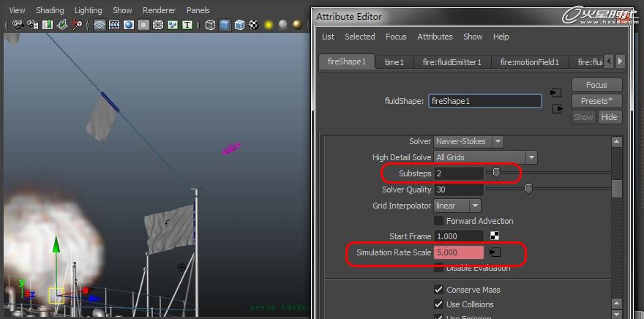Screen dimensions: 644x319
Task: Open the Attribute Editor Help menu
Action: coord(501,37)
